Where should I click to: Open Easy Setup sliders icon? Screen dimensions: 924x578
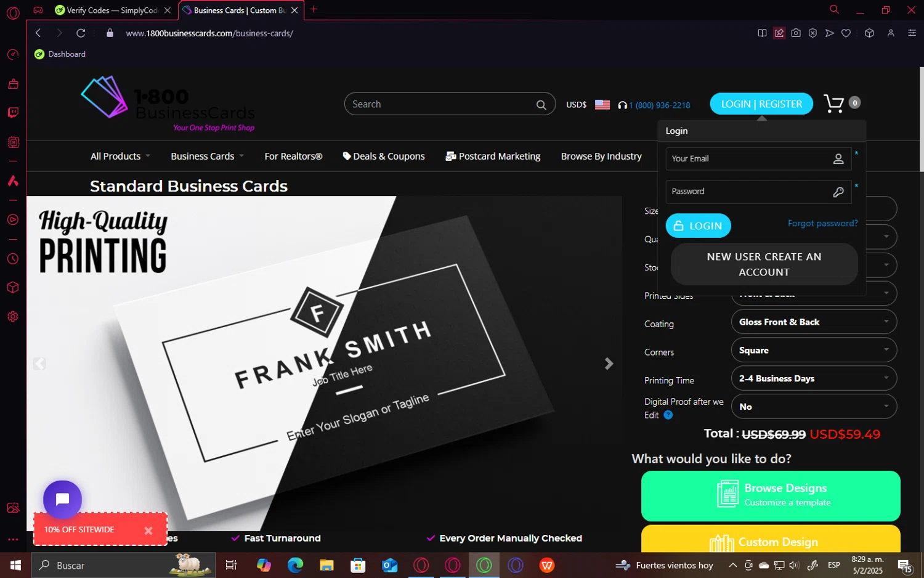[912, 33]
